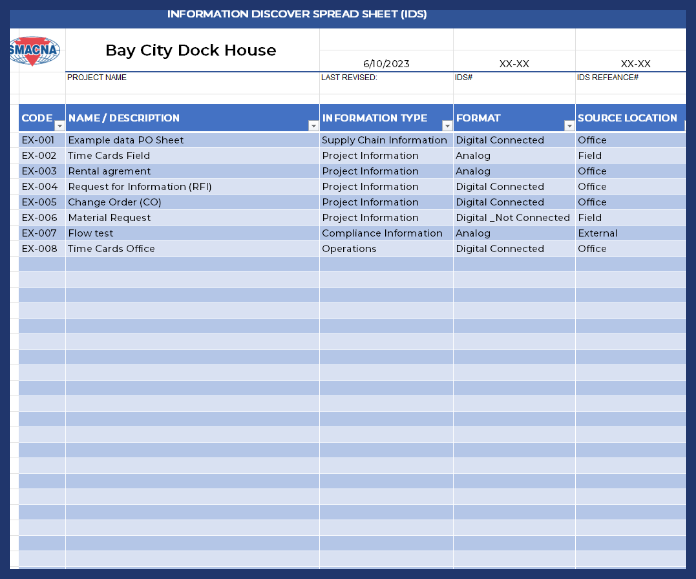
Task: Select the Digital _Not Connected format cell
Action: click(x=514, y=218)
